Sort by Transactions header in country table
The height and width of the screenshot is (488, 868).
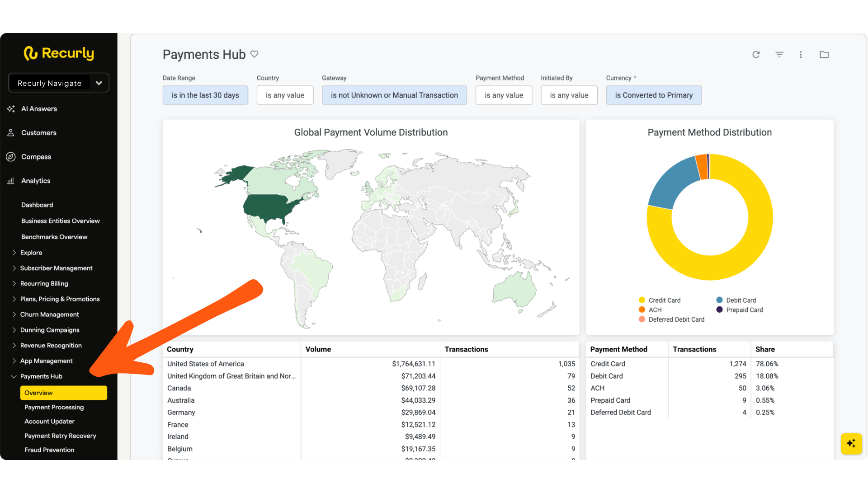click(466, 349)
